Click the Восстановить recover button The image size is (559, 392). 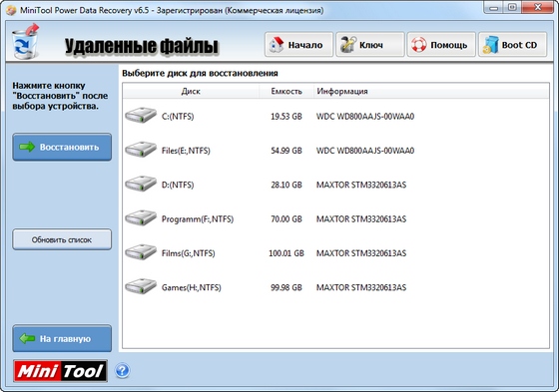[x=62, y=148]
